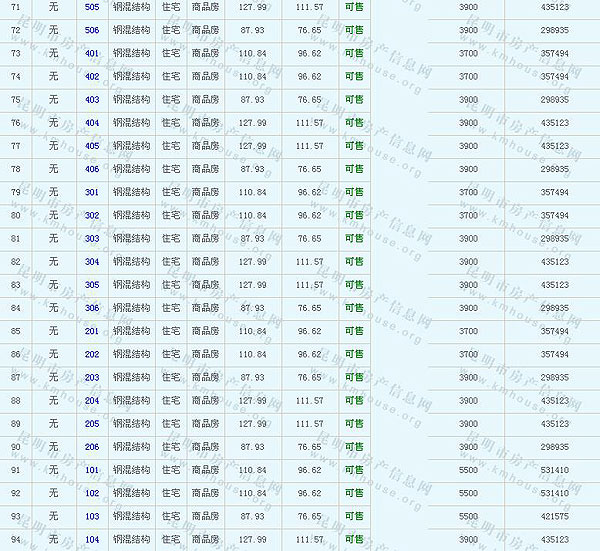
Task: Click total price 421575 in row 93
Action: 554,517
